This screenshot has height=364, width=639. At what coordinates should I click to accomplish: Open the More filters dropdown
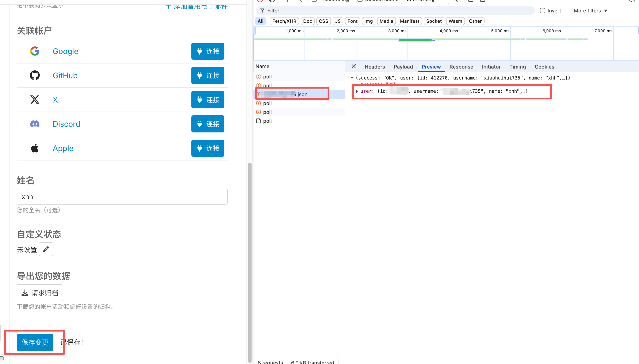(x=590, y=11)
